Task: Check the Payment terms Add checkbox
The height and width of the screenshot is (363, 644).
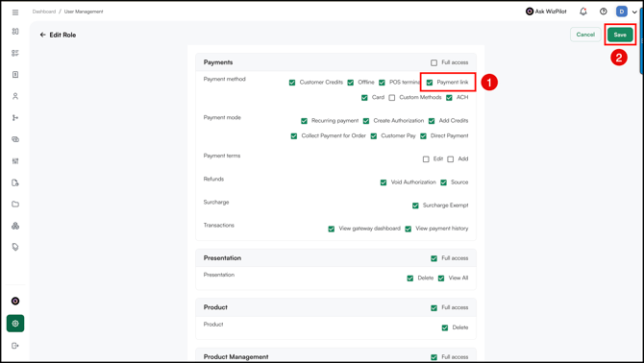Action: (450, 159)
